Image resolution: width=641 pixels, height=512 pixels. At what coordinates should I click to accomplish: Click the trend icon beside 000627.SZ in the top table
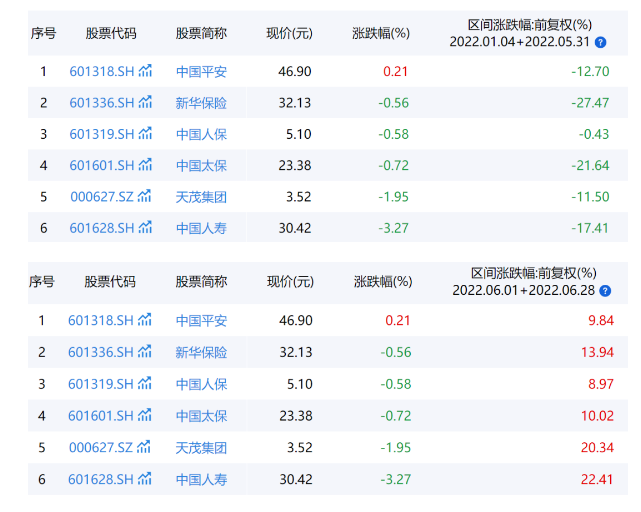[x=146, y=196]
